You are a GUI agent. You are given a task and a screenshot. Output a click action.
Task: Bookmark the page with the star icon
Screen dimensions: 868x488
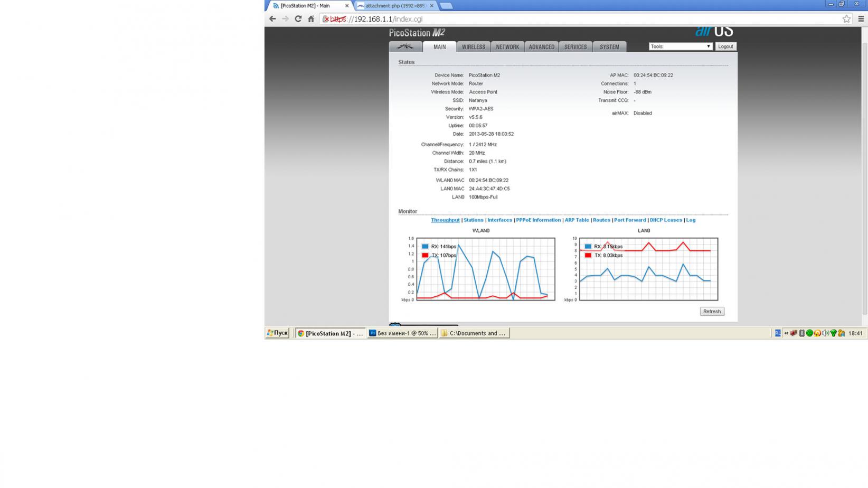click(x=846, y=19)
